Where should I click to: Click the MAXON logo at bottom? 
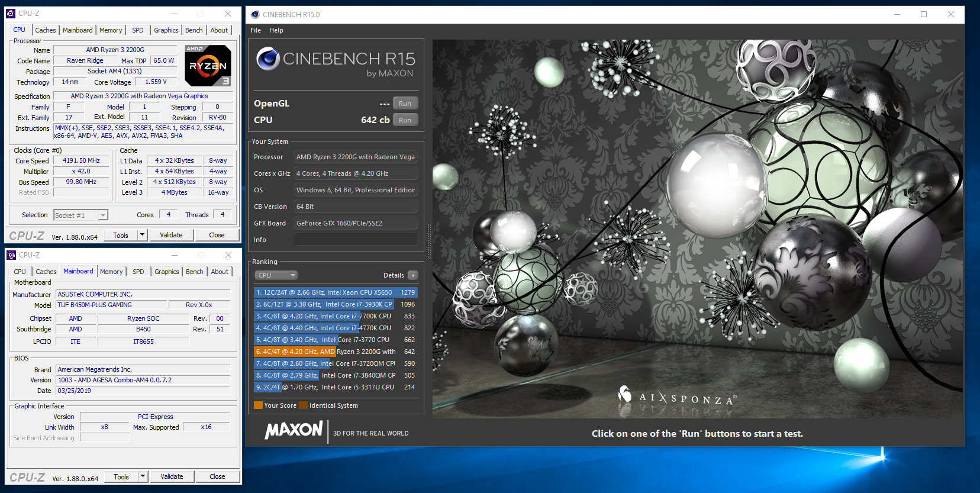point(294,430)
